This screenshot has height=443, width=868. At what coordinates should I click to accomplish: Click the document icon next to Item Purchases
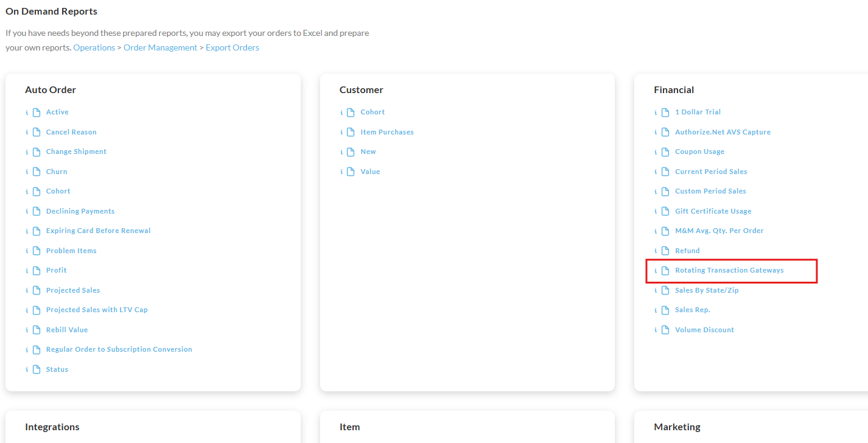(351, 132)
